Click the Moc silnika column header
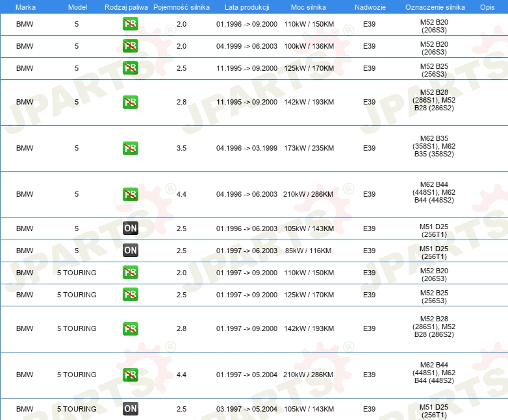The width and height of the screenshot is (508, 420). (309, 7)
